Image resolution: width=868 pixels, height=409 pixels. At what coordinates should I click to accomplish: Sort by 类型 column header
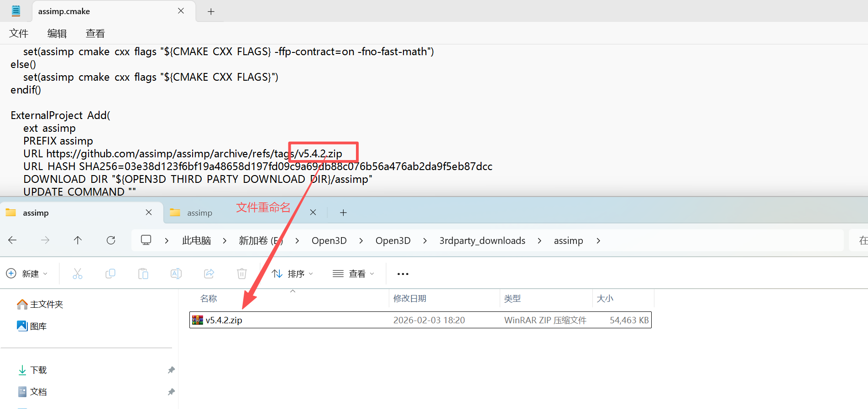coord(512,298)
